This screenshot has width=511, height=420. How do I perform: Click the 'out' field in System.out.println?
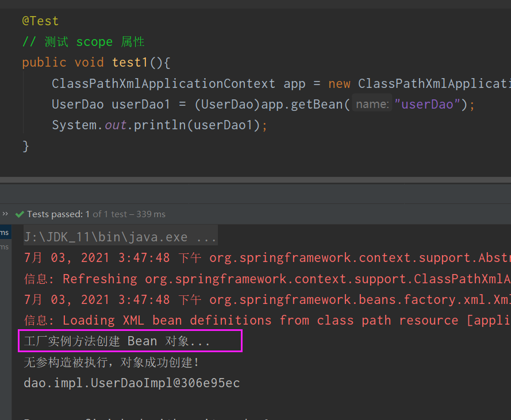[x=116, y=125]
